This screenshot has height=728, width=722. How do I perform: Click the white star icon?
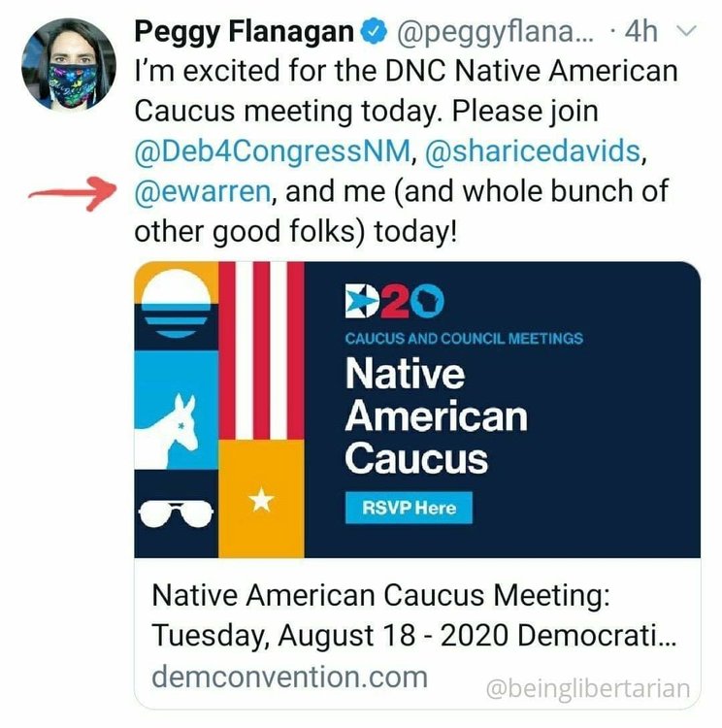262,501
